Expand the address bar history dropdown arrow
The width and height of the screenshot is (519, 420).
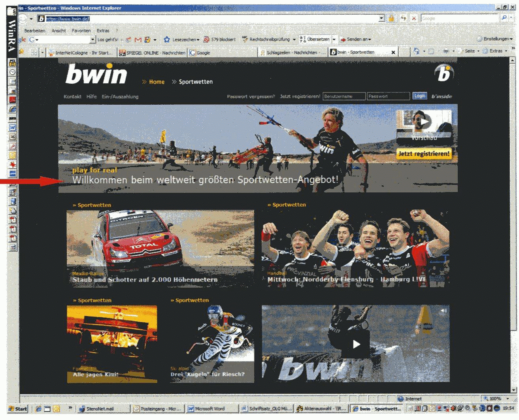381,18
